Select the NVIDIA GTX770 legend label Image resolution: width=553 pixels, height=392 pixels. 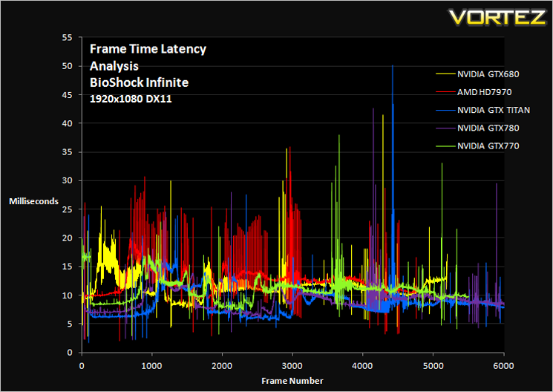pyautogui.click(x=488, y=146)
